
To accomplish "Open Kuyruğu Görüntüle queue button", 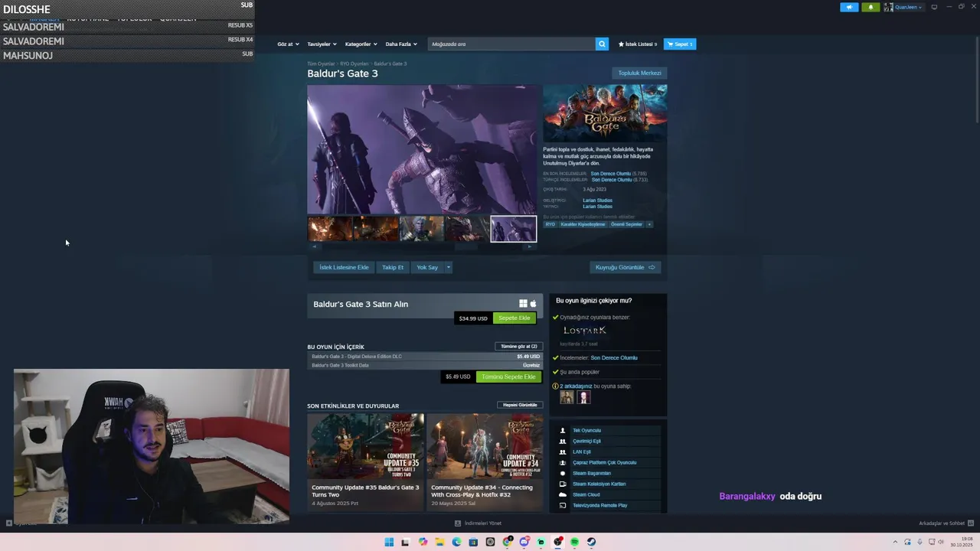I will click(626, 267).
